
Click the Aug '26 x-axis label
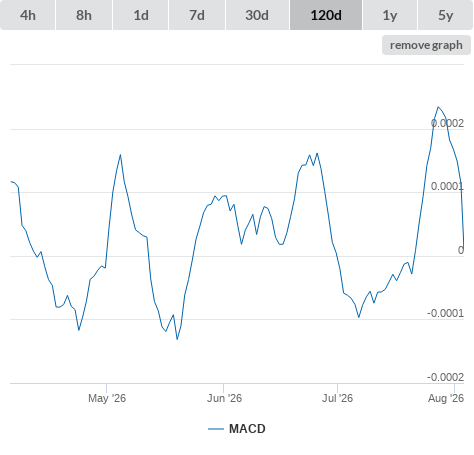pos(446,398)
